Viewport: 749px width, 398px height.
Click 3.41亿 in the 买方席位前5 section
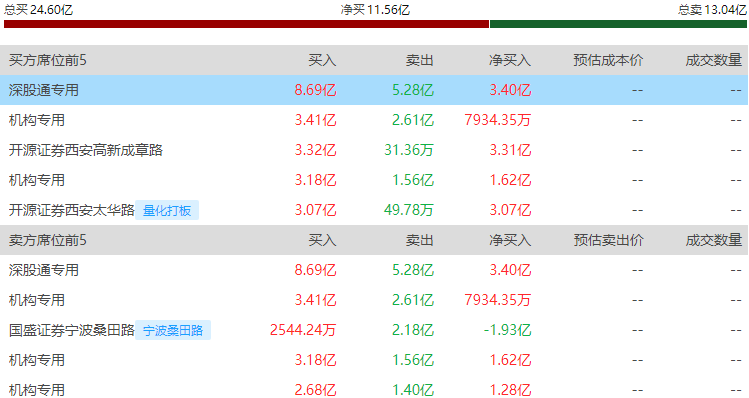315,120
